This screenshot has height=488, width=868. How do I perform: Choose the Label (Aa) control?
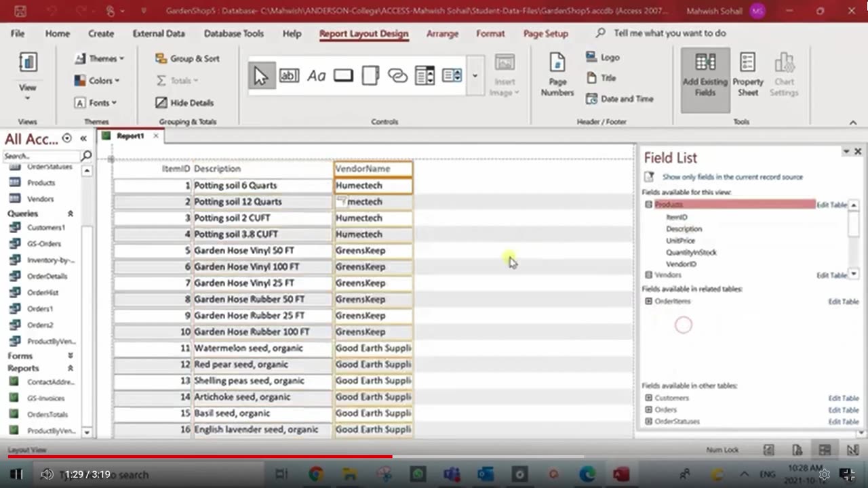click(x=316, y=75)
